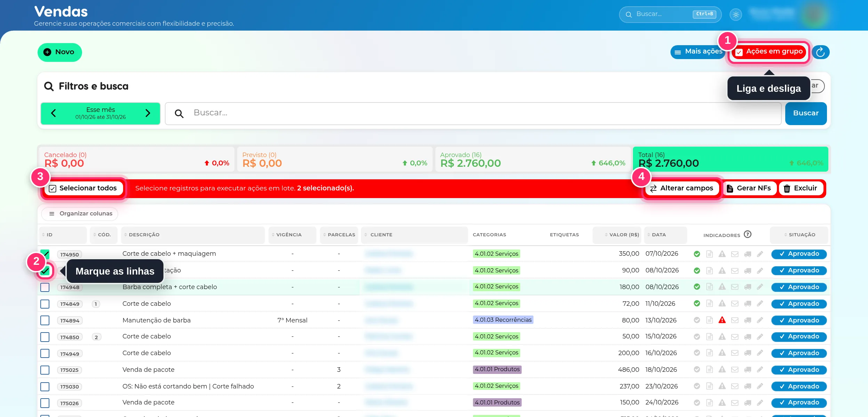The image size is (868, 417).
Task: Click the refresh icon beside Ações em grupo
Action: (821, 52)
